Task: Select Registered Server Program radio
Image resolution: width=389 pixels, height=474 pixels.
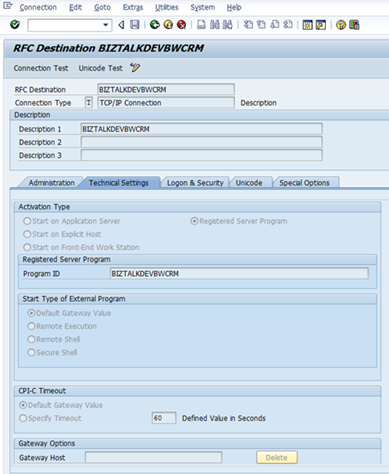Action: point(194,221)
